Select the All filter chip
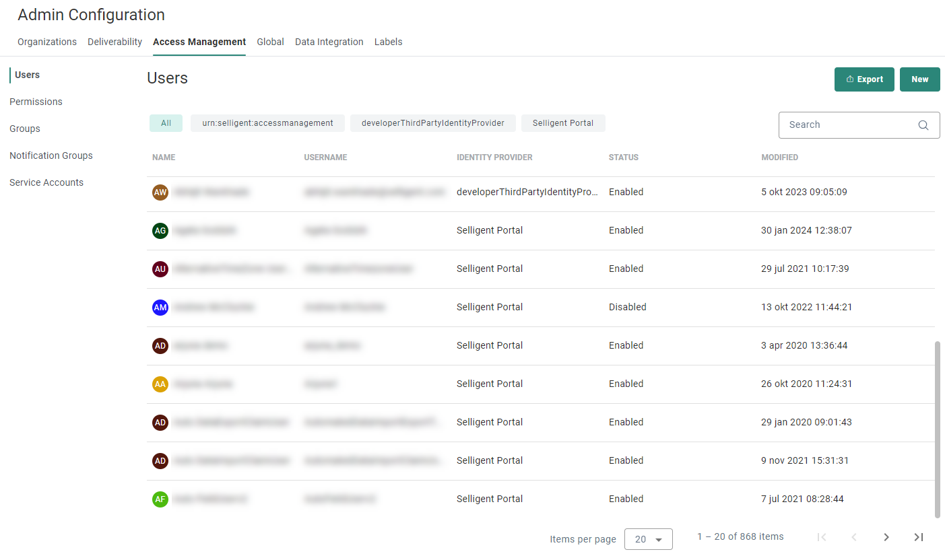Screen dimensions: 945x560 pos(166,123)
